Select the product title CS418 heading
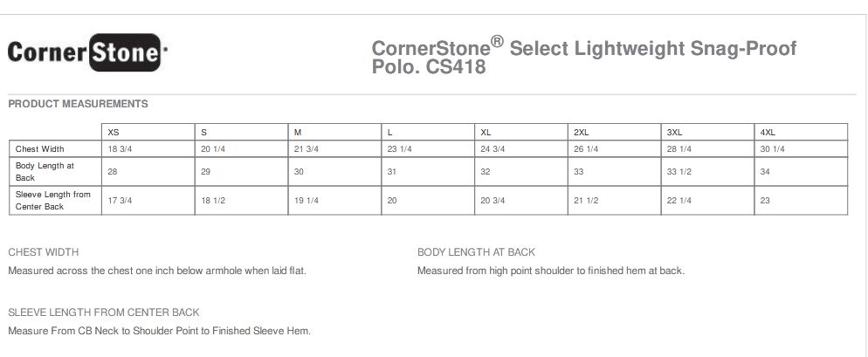868x357 pixels. [x=583, y=57]
